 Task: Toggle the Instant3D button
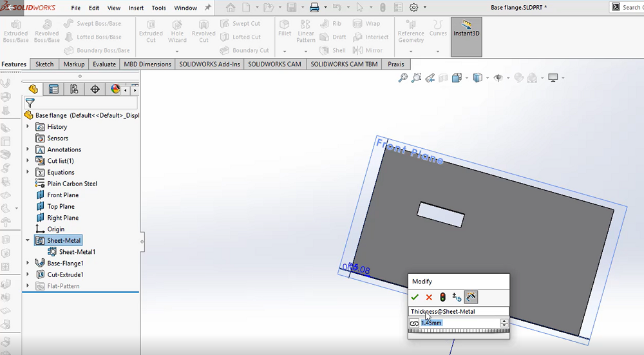(x=466, y=37)
